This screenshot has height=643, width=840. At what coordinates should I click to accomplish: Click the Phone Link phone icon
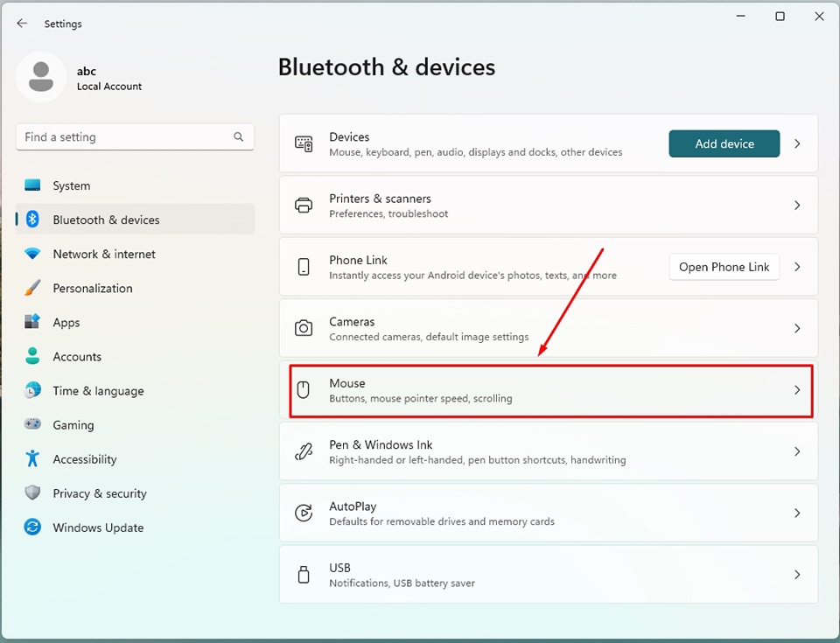click(304, 267)
